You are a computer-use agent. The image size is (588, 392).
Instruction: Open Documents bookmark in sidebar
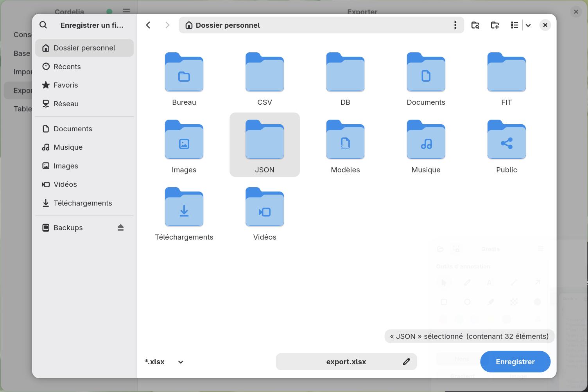click(84, 129)
